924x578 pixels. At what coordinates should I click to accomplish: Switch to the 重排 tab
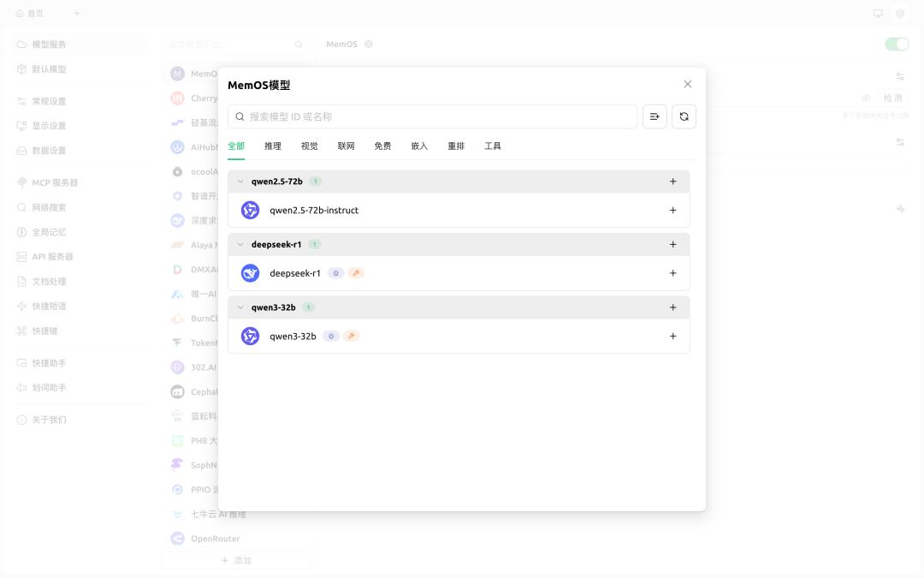tap(456, 146)
